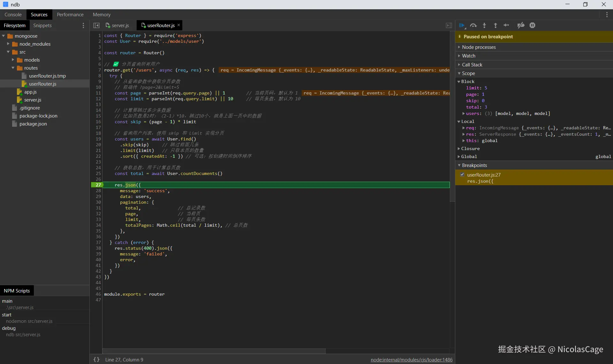Switch to the Performance tab
The width and height of the screenshot is (613, 364).
pyautogui.click(x=70, y=15)
